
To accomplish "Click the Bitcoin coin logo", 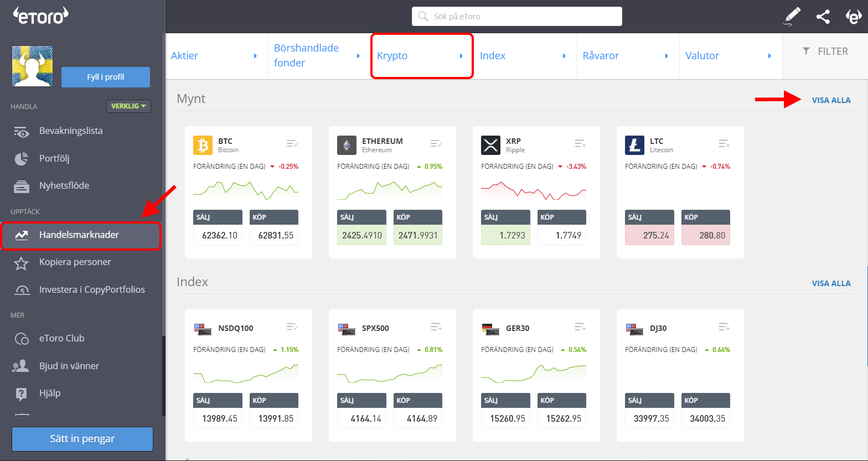I will (203, 146).
